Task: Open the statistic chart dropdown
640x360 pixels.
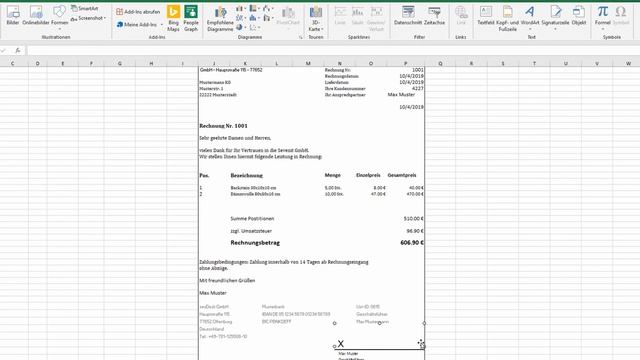Action: click(254, 18)
